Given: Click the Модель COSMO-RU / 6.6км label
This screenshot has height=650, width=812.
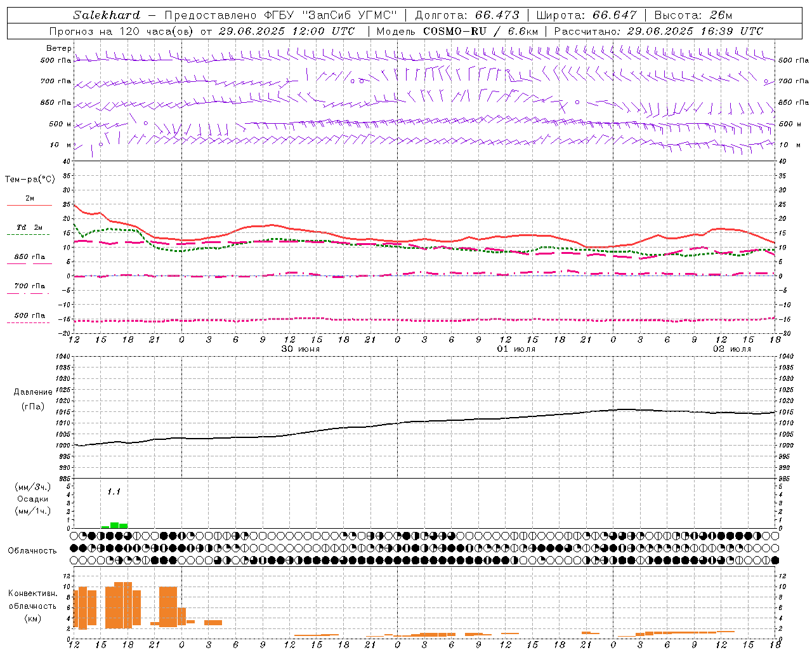Looking at the screenshot, I should pyautogui.click(x=457, y=31).
